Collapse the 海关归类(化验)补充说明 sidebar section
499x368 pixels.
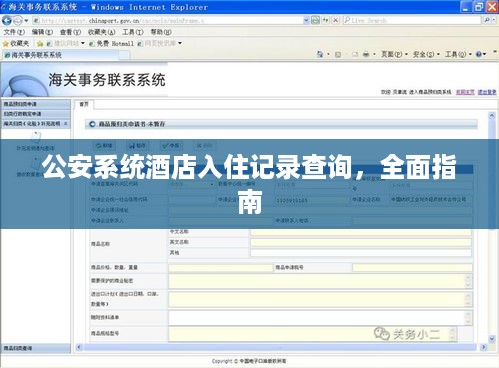[x=36, y=124]
